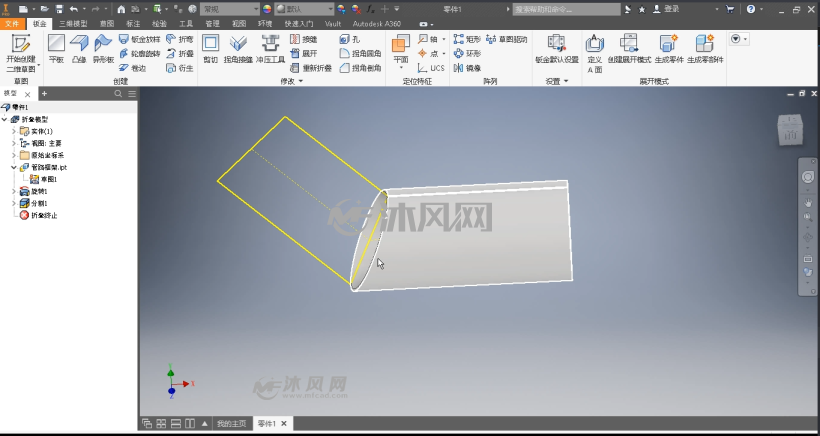Click the 折弯 (Bend) tool

coord(180,39)
